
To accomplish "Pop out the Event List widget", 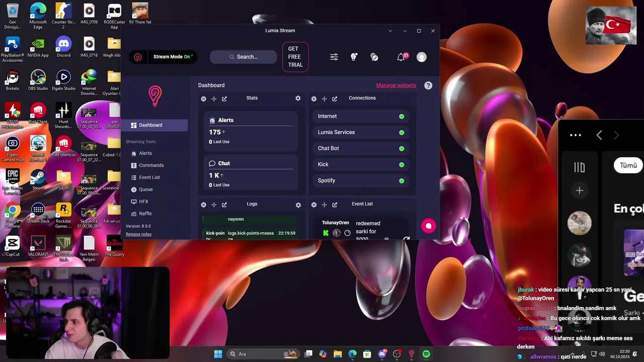I will [x=335, y=205].
